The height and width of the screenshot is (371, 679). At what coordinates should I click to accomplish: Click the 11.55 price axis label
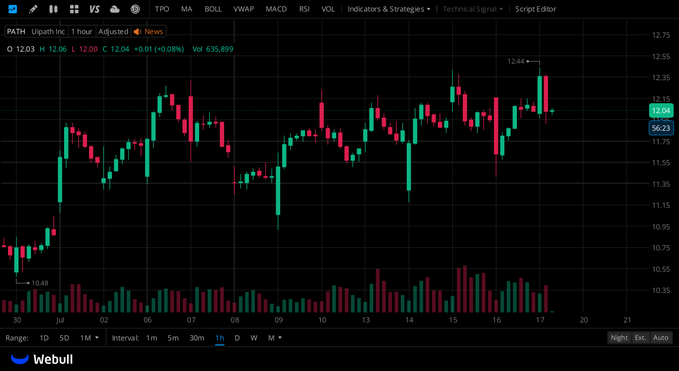(661, 163)
